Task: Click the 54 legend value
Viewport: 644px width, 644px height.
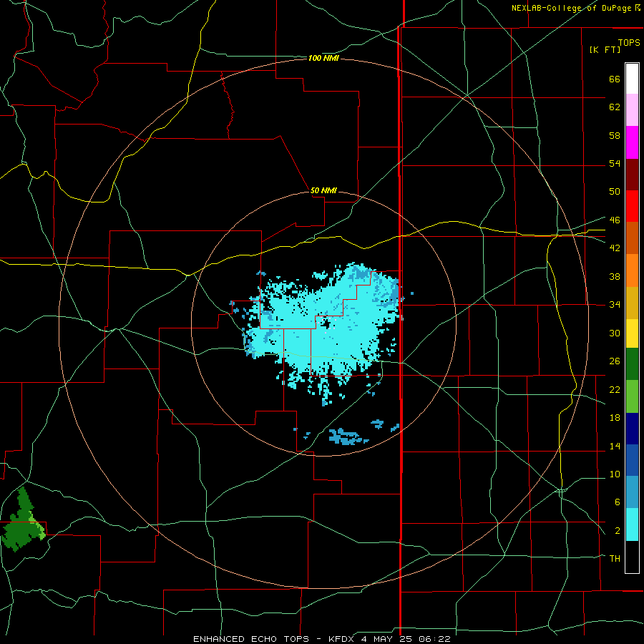Action: [615, 163]
